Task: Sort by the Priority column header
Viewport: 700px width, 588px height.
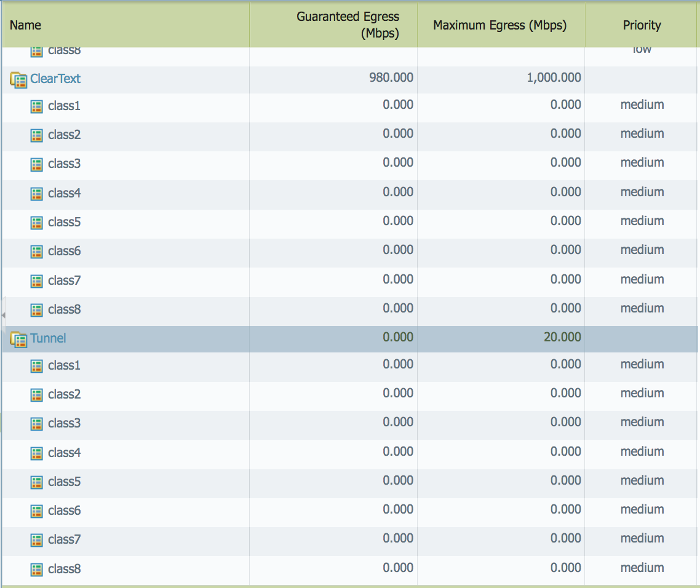Action: (642, 25)
